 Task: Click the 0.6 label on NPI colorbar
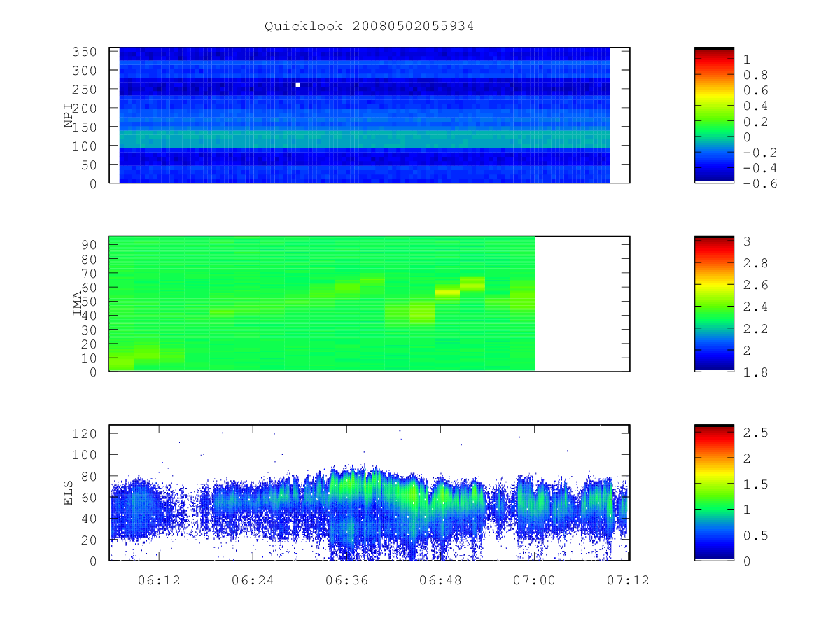pyautogui.click(x=755, y=90)
